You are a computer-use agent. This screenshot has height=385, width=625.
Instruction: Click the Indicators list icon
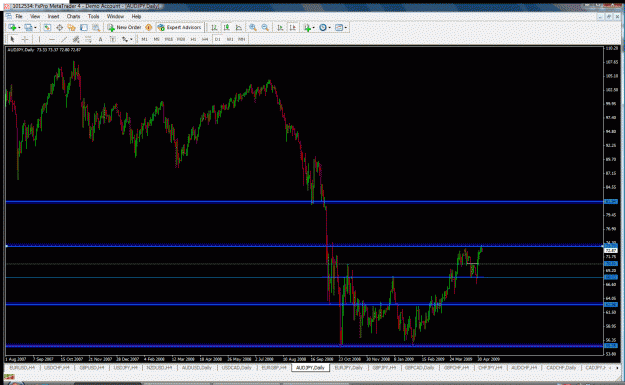point(307,28)
